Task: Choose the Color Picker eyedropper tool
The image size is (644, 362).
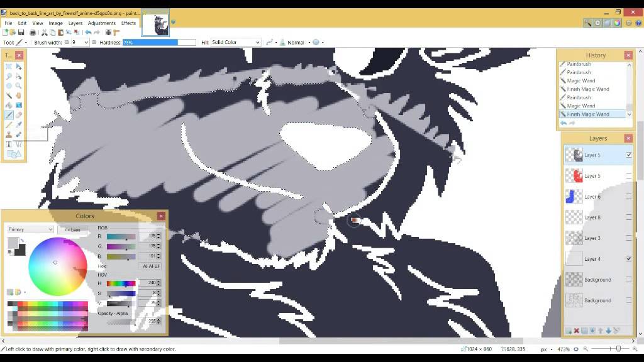Action: tap(18, 125)
